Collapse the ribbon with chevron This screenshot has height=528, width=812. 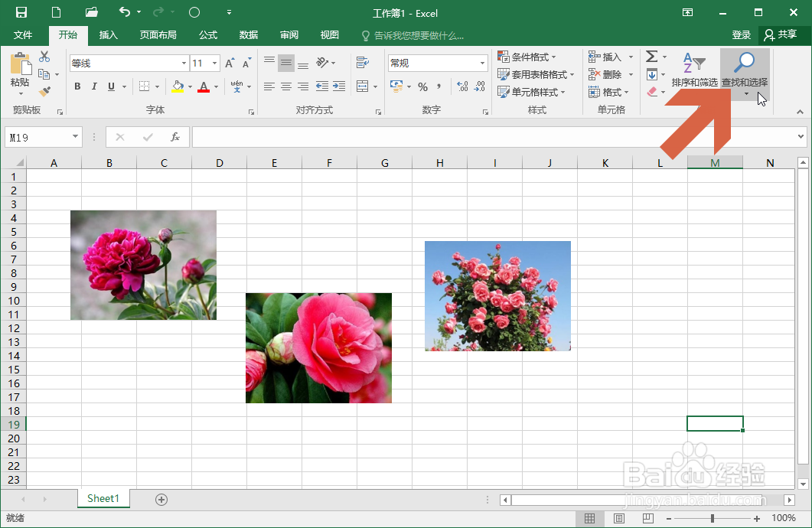(x=800, y=112)
